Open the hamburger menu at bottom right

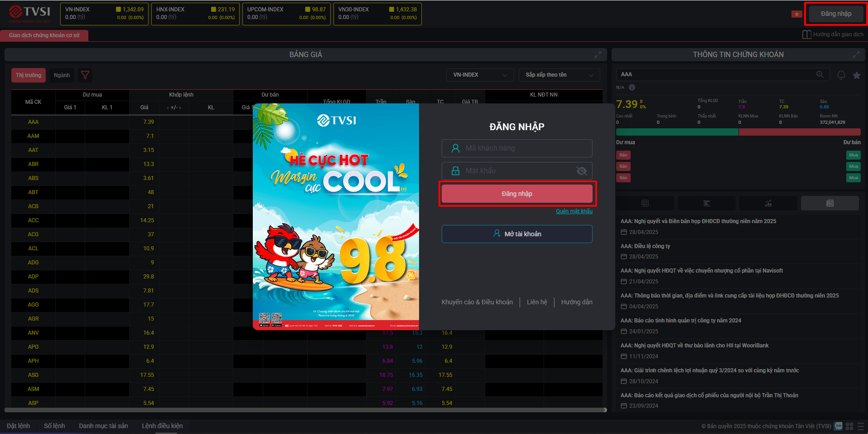tap(860, 426)
